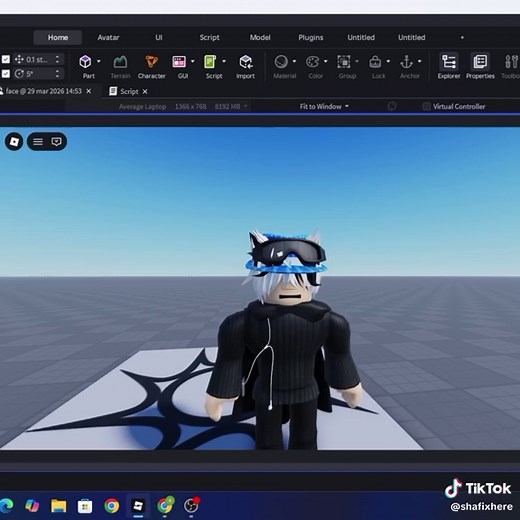This screenshot has width=520, height=520.
Task: Switch to the Home ribbon tab
Action: pyautogui.click(x=58, y=37)
